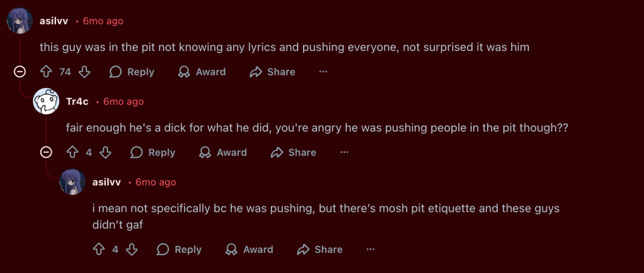Open more options on top comment
This screenshot has height=273, width=644.
[323, 72]
